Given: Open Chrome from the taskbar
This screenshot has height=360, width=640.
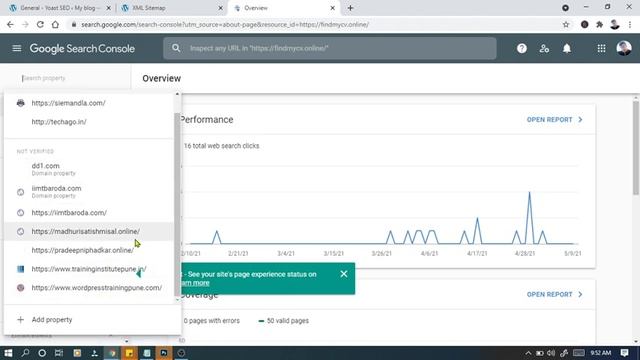Looking at the screenshot, I should coord(112,353).
